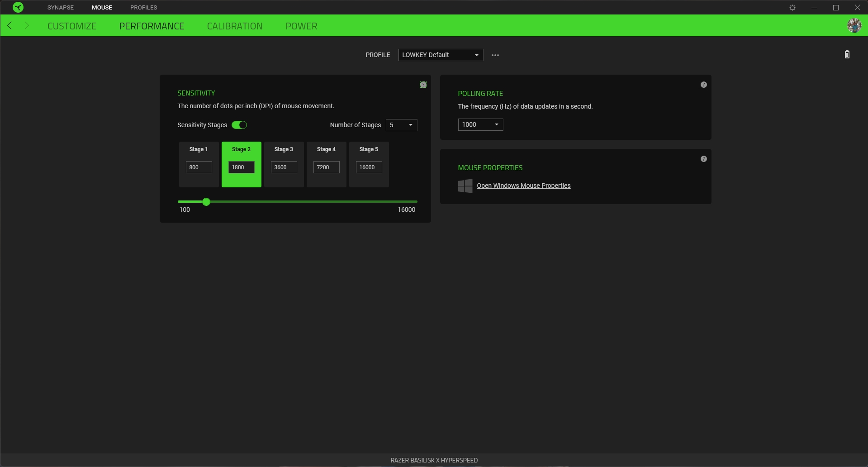Switch to the PROFILES tab

click(144, 7)
